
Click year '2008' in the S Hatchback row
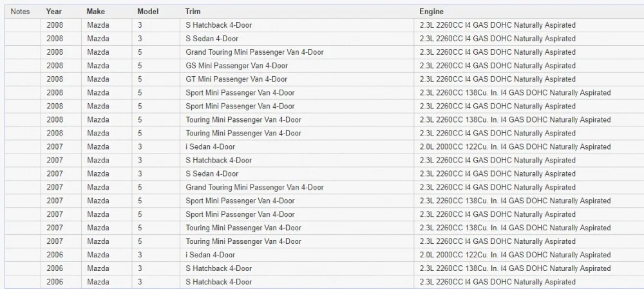coord(61,25)
